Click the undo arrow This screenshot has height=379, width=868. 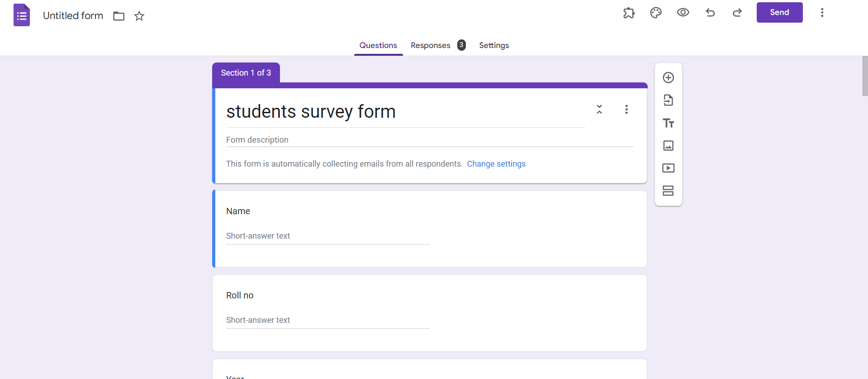tap(710, 13)
